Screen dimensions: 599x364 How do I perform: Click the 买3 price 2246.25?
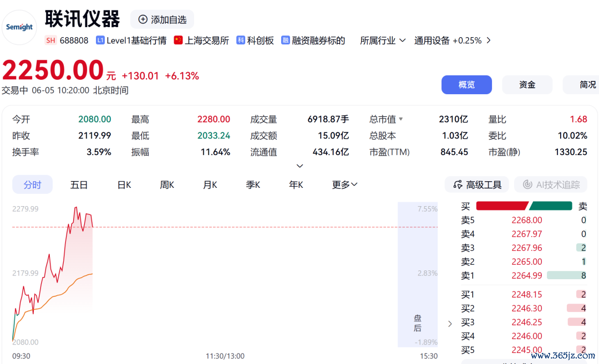tap(527, 322)
